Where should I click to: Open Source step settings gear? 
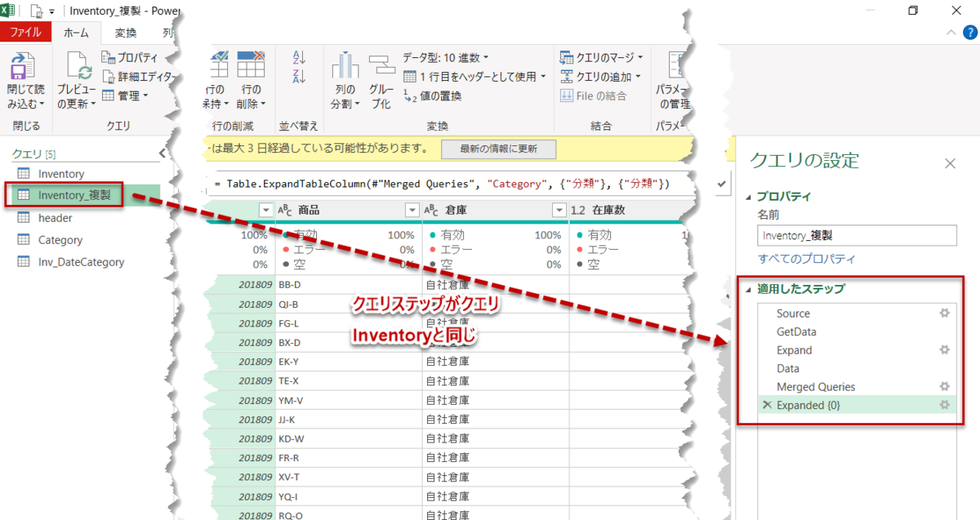click(x=945, y=313)
